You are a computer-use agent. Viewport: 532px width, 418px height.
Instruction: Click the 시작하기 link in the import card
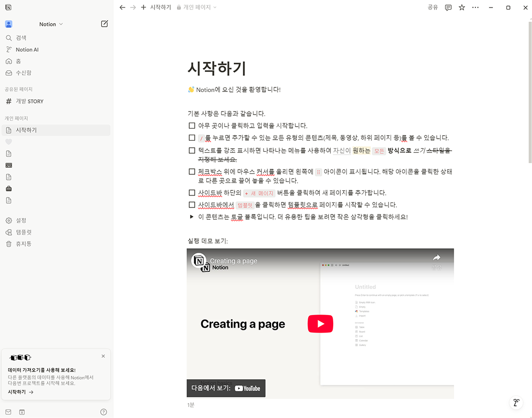[x=21, y=392]
